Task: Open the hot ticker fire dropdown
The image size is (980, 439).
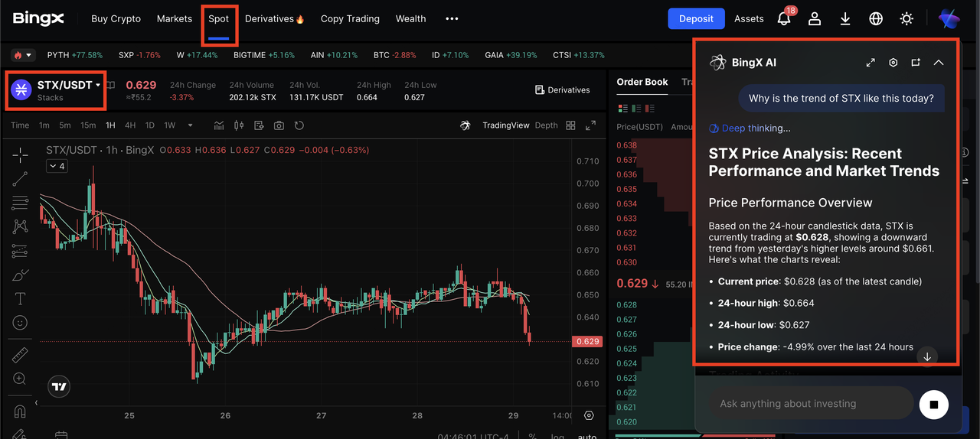Action: [23, 55]
